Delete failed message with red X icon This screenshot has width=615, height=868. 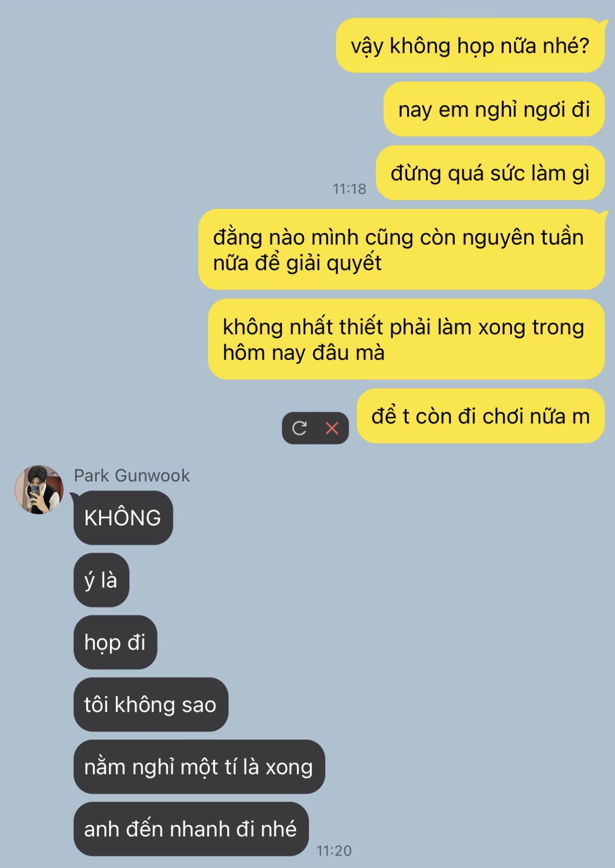332,428
